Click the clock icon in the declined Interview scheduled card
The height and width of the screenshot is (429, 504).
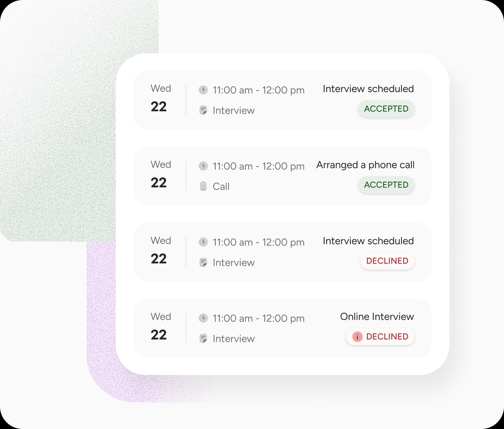[203, 242]
